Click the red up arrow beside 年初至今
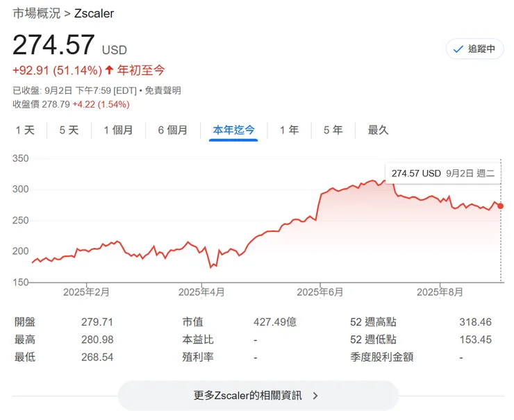 [x=110, y=70]
